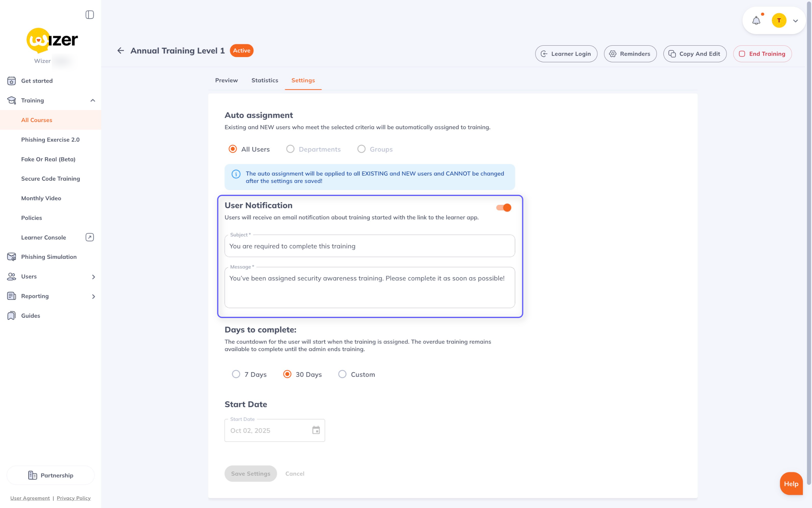Screen dimensions: 812x508
Task: Turn off the User Notification toggle
Action: coord(504,208)
